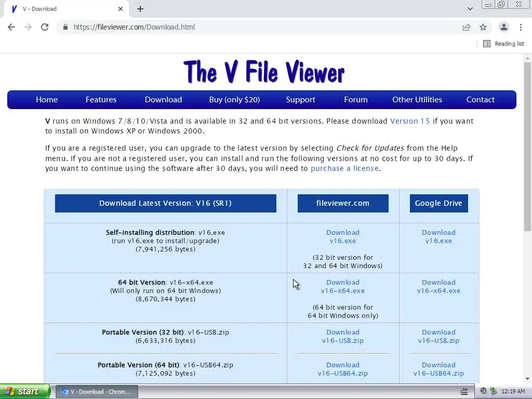Viewport: 532px width, 399px height.
Task: Download v16-x64.exe from Google Drive
Action: pos(438,286)
